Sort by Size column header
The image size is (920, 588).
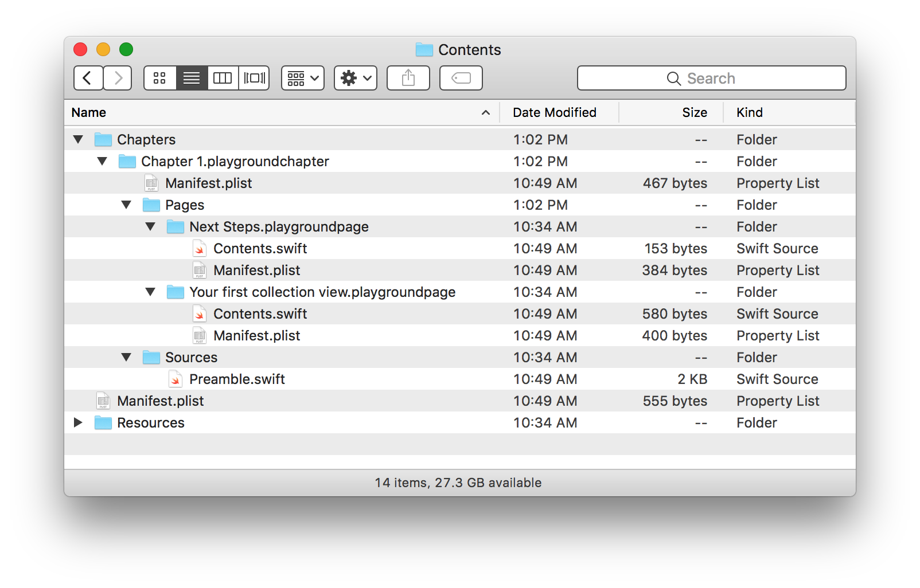click(694, 112)
